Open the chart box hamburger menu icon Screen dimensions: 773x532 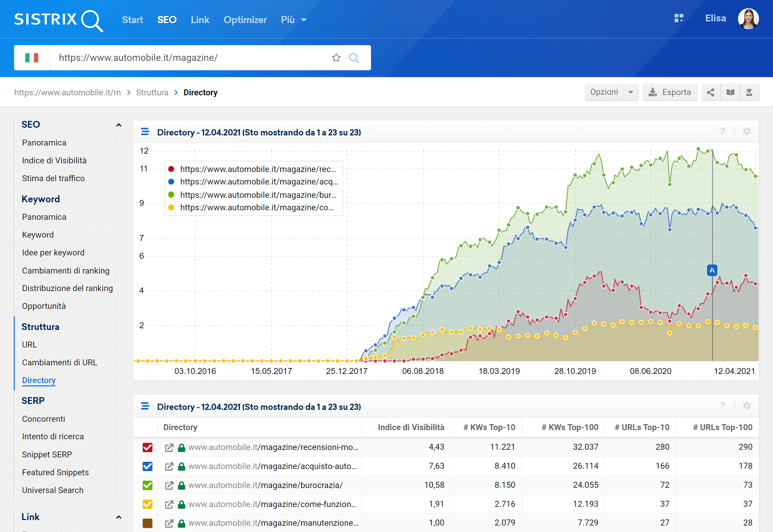click(x=145, y=132)
